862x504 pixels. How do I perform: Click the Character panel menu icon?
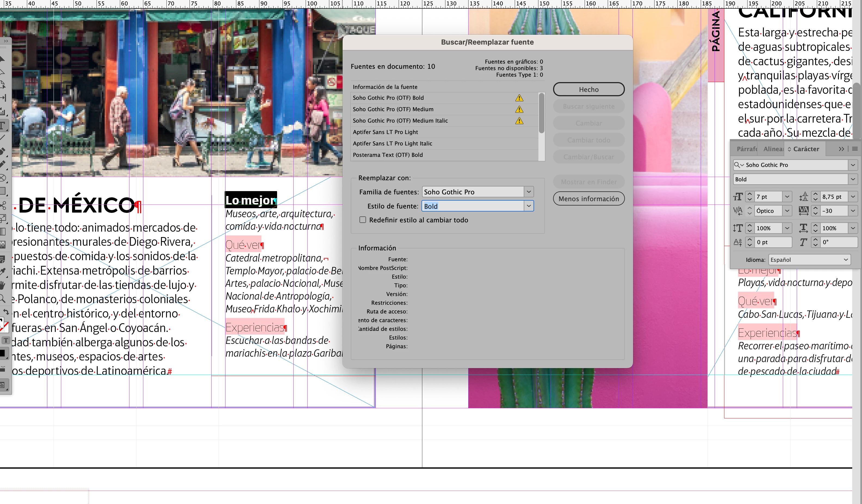pyautogui.click(x=855, y=149)
